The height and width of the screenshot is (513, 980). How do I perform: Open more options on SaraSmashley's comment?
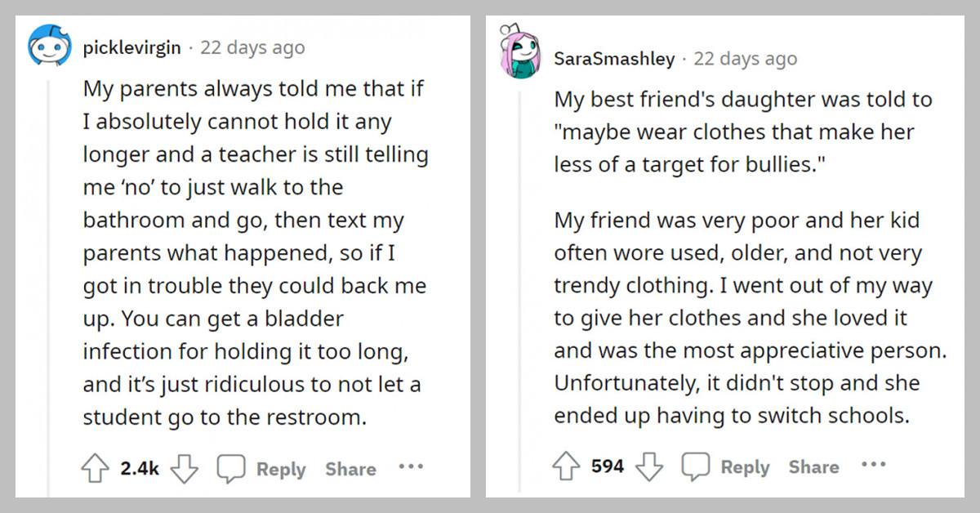873,465
